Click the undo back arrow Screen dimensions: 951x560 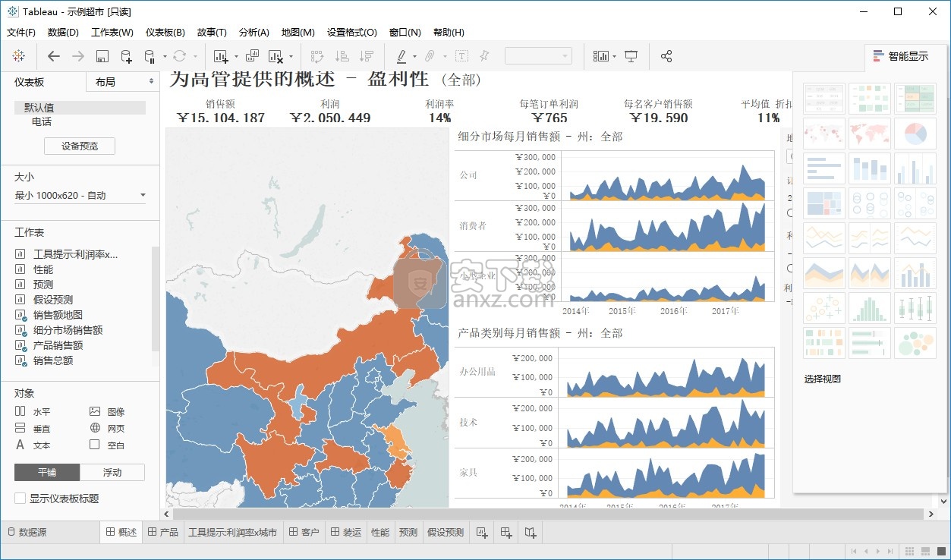(x=53, y=56)
